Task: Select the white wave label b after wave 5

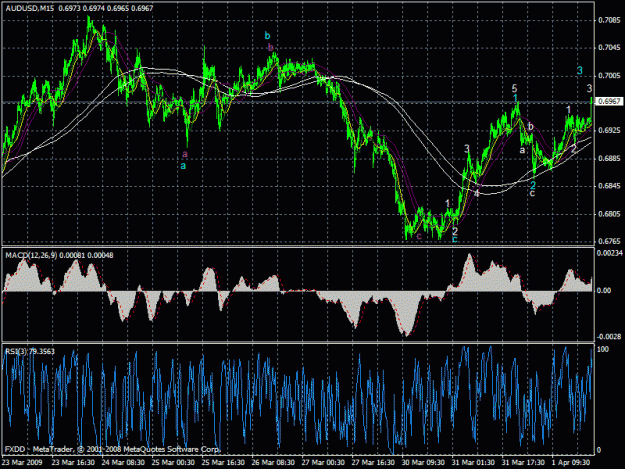Action: click(x=531, y=126)
